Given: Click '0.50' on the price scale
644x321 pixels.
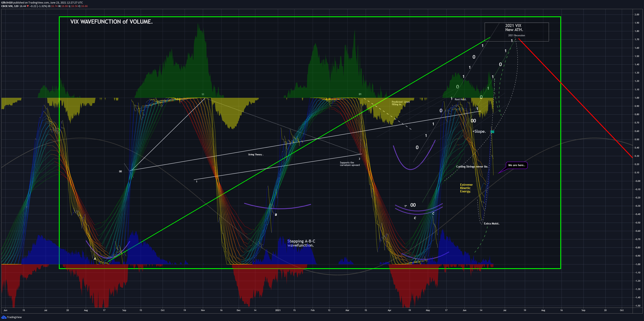Looking at the screenshot, I should [x=637, y=139].
